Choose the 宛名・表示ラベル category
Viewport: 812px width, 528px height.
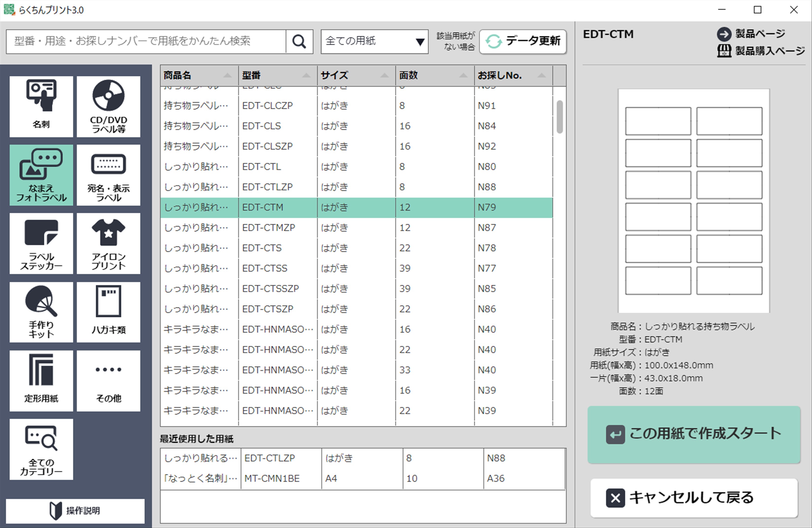108,175
